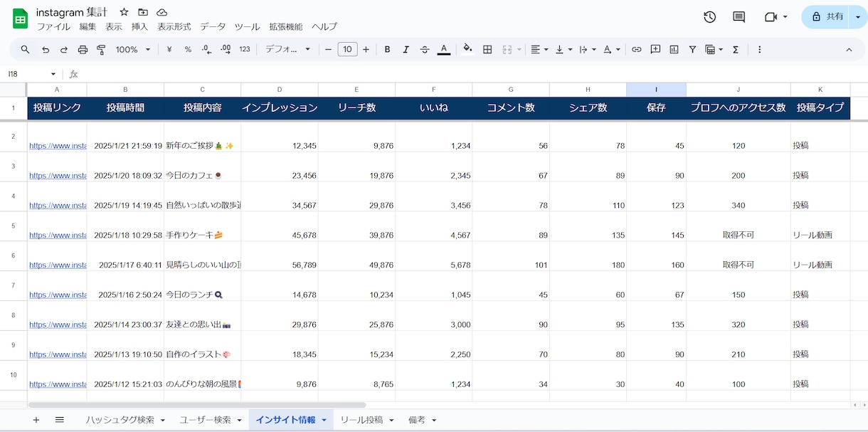The width and height of the screenshot is (868, 432).
Task: Toggle bold formatting
Action: coord(388,50)
